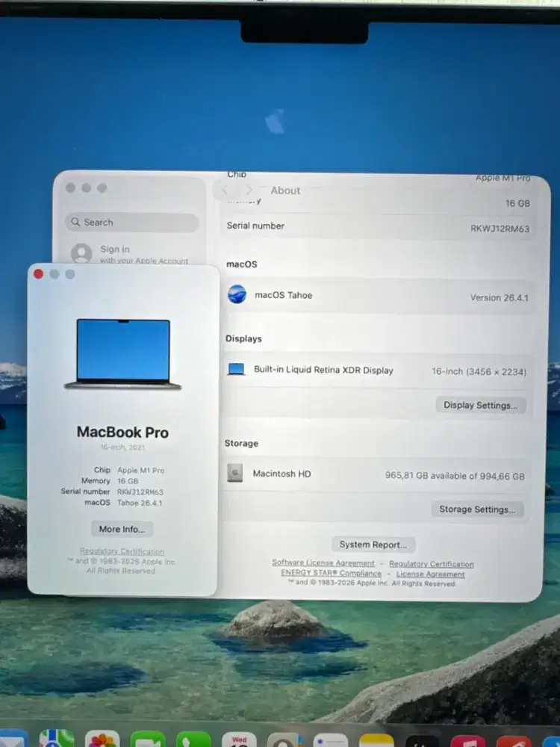Open the License Agreement link

point(431,574)
